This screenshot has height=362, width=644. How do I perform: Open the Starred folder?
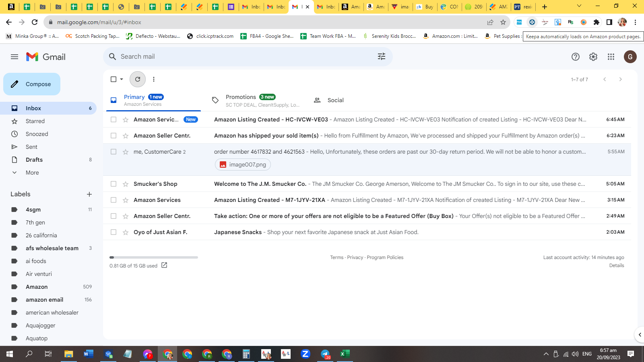tap(48, 121)
